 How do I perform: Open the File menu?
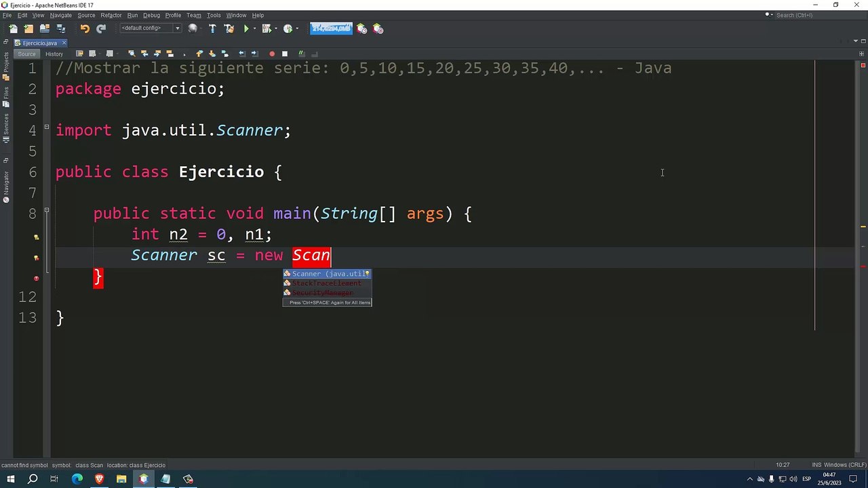(7, 15)
